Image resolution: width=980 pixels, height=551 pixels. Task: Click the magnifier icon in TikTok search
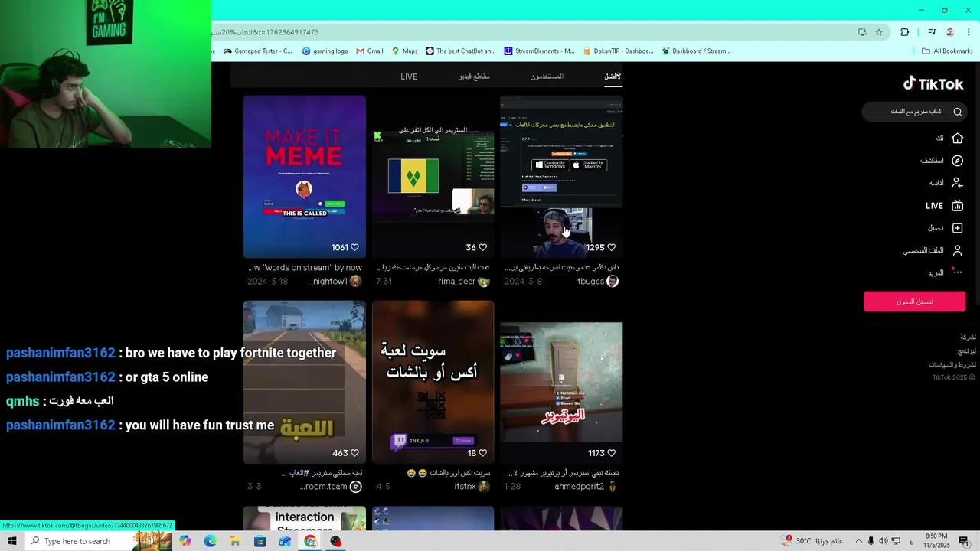[x=957, y=112]
